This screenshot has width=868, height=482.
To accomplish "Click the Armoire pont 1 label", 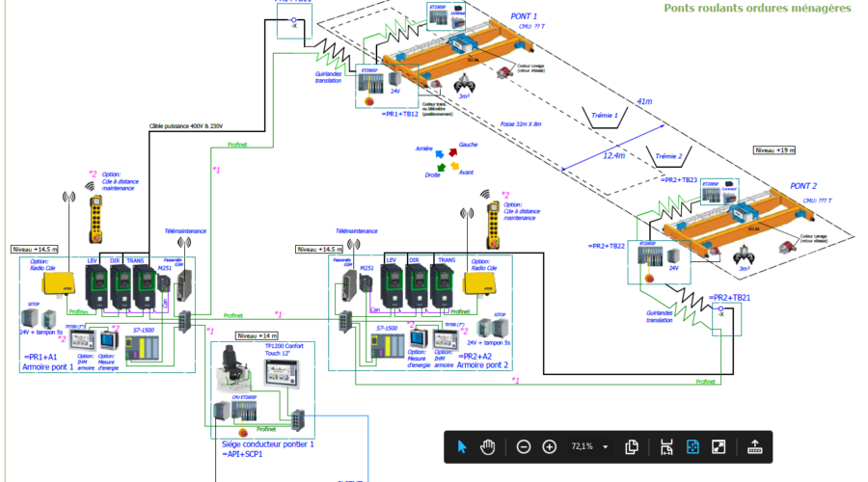I will click(47, 367).
